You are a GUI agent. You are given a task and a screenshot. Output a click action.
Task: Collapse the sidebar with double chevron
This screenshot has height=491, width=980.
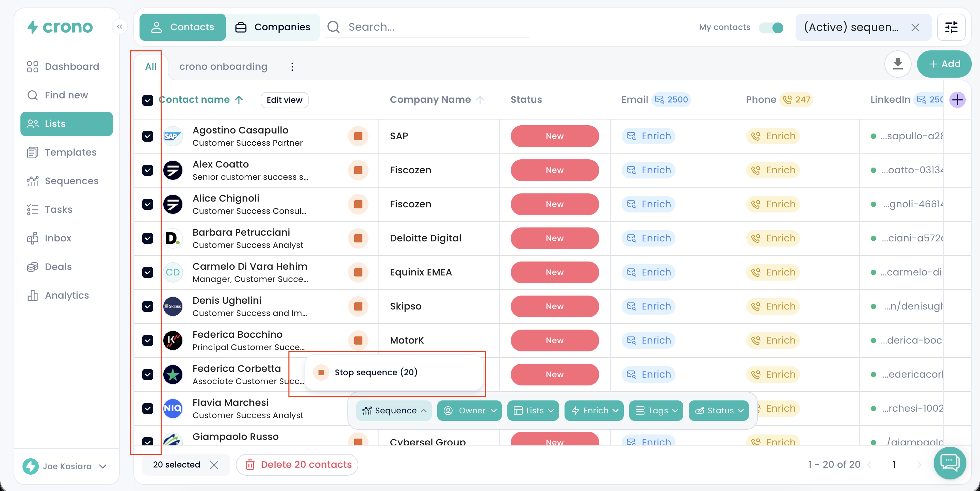(119, 27)
